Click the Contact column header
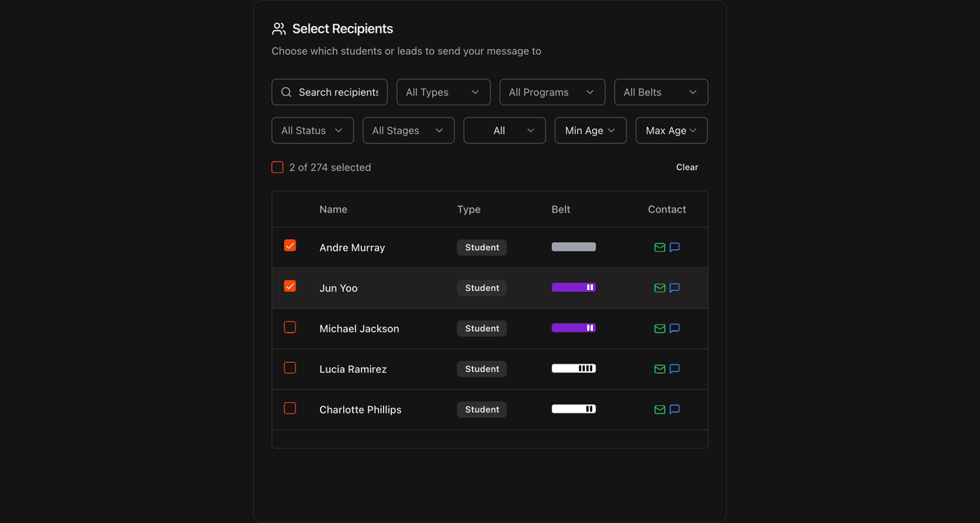The height and width of the screenshot is (523, 980). (x=667, y=209)
